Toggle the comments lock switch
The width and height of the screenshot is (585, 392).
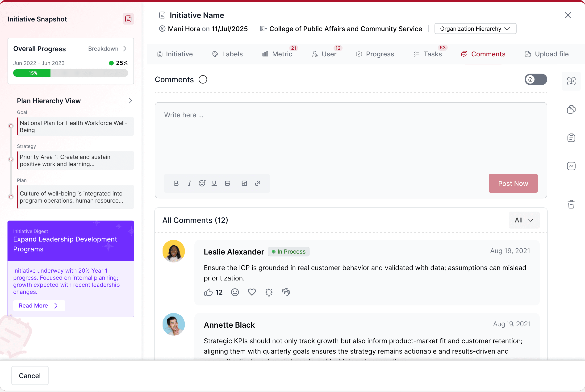click(535, 79)
